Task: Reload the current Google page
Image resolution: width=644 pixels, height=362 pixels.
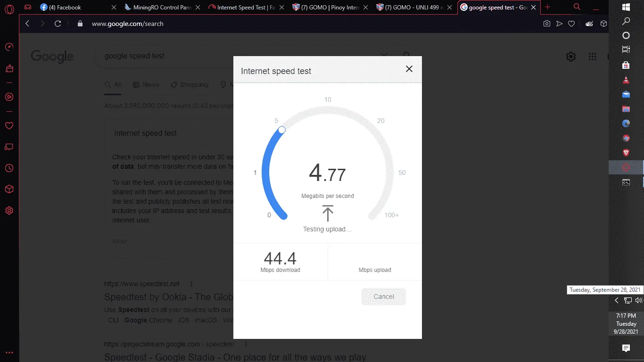Action: coord(58,24)
